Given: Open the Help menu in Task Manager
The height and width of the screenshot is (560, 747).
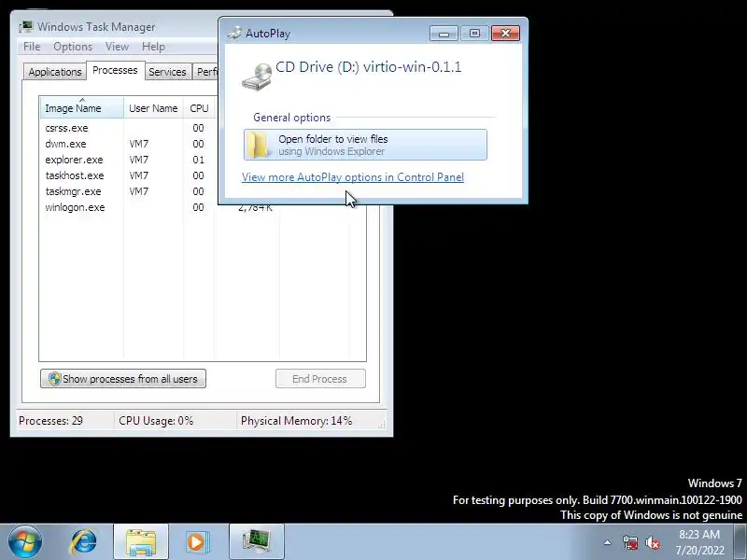Looking at the screenshot, I should click(x=153, y=47).
